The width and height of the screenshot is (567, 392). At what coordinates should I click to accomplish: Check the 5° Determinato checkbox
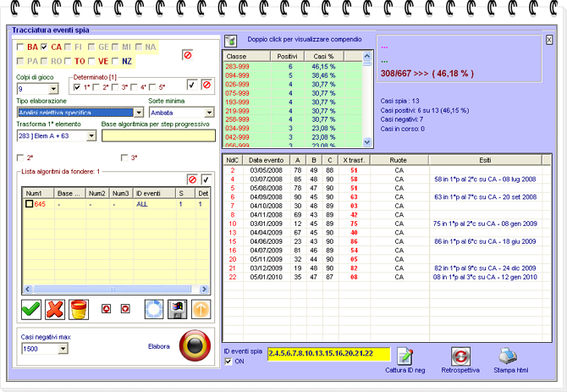coord(152,87)
